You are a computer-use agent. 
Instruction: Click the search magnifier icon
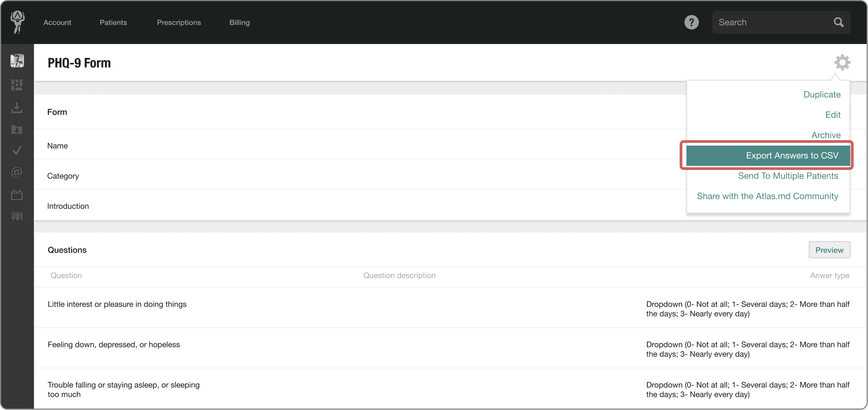point(838,22)
